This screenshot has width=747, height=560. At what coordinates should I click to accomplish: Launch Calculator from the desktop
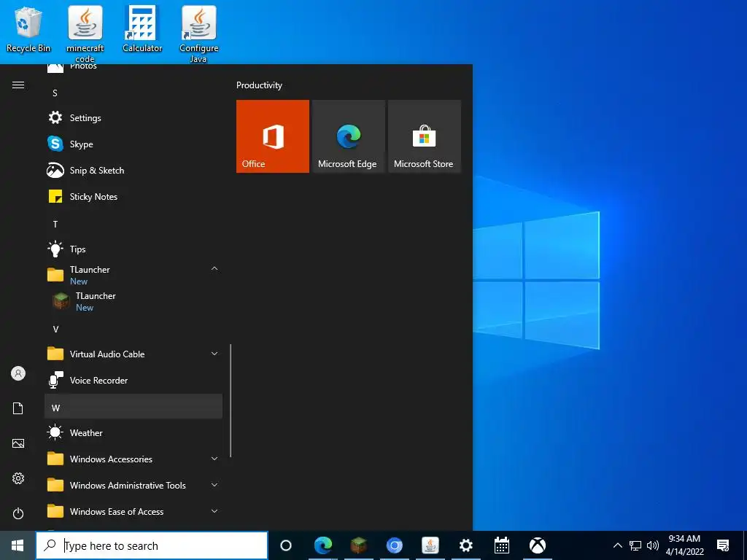(142, 29)
